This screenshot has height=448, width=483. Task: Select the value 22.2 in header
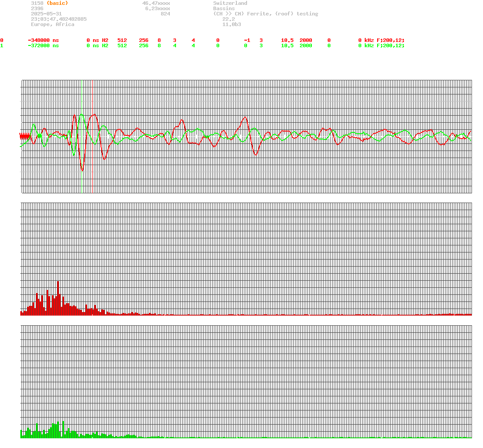[x=228, y=19]
